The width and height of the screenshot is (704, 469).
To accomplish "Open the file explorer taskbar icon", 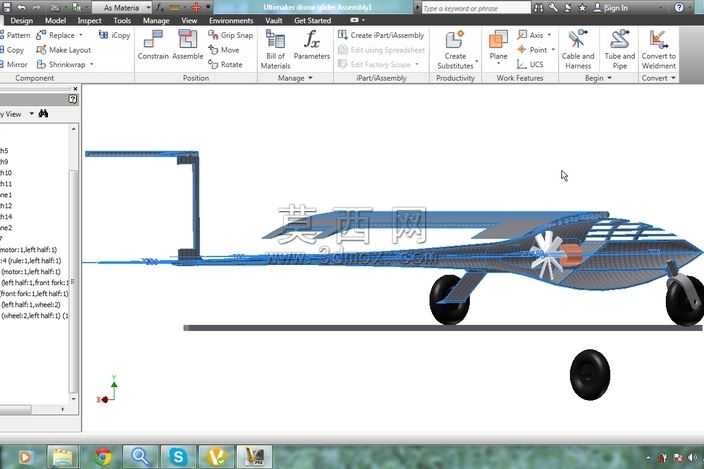I will [63, 457].
